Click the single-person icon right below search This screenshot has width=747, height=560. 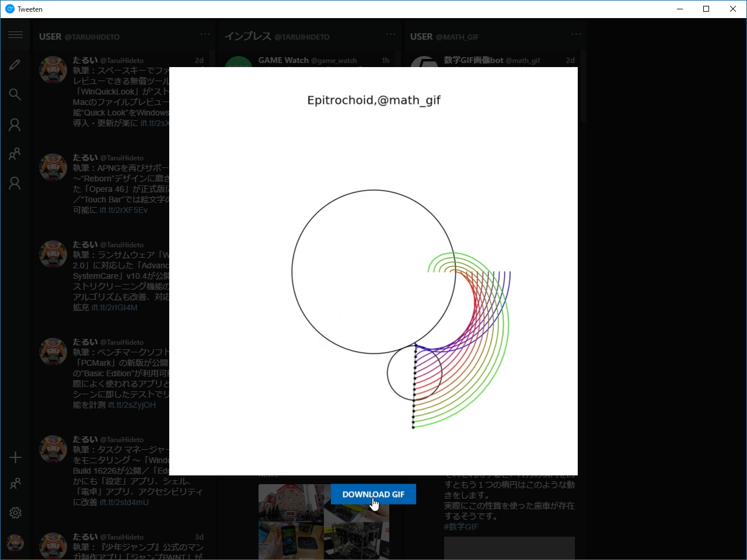15,125
